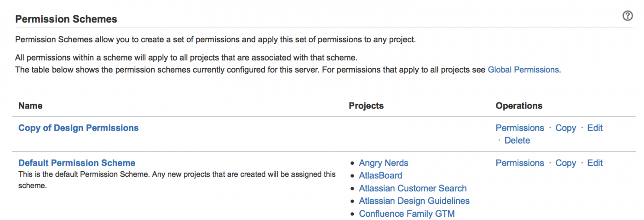This screenshot has height=220, width=644.
Task: Click the Permission Schemes page heading
Action: pos(66,19)
